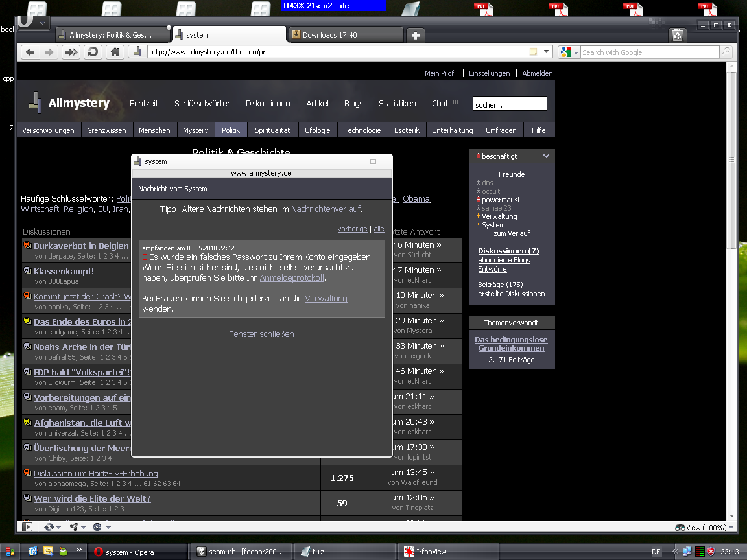Open Mein Profil link
This screenshot has height=560, width=747.
441,73
